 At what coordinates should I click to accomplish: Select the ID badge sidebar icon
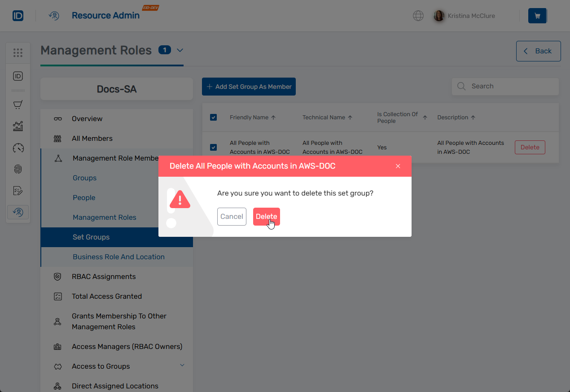(x=18, y=76)
